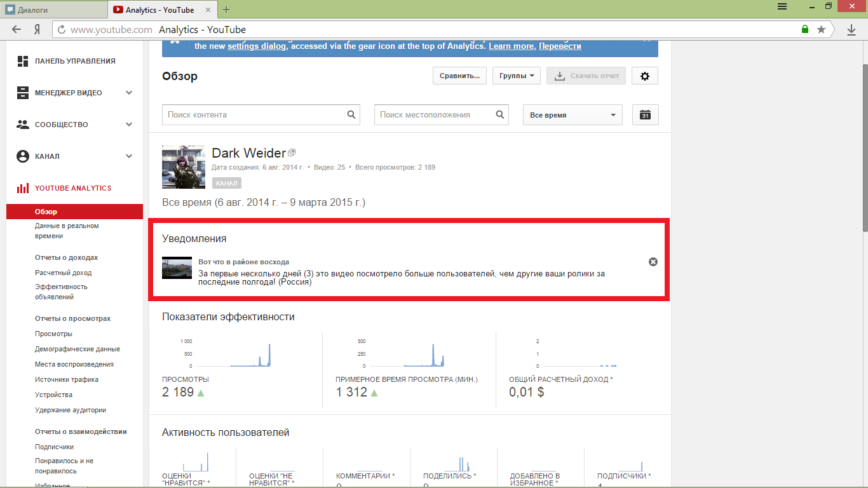
Task: Go back with the browser back arrow
Action: click(x=16, y=29)
